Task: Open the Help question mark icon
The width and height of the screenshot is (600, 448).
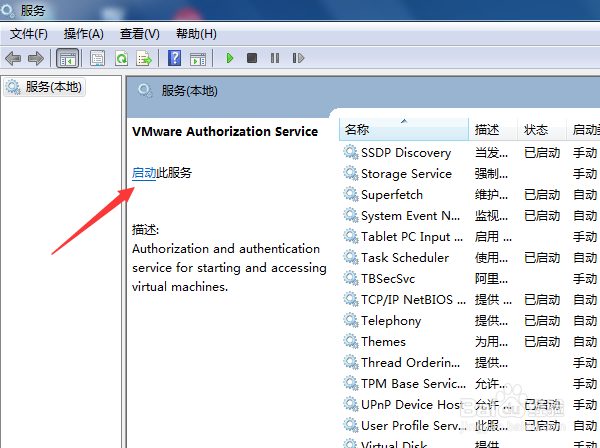Action: pos(174,58)
